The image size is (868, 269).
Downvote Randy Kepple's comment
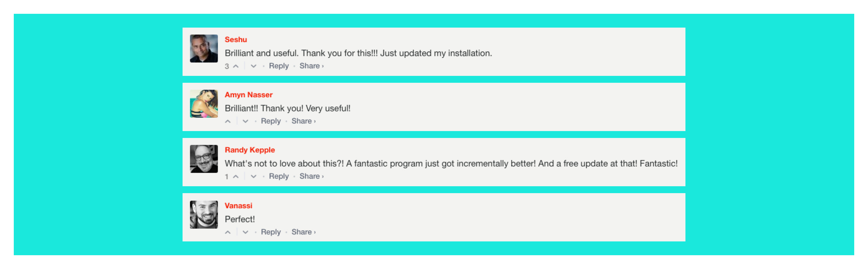coord(254,176)
